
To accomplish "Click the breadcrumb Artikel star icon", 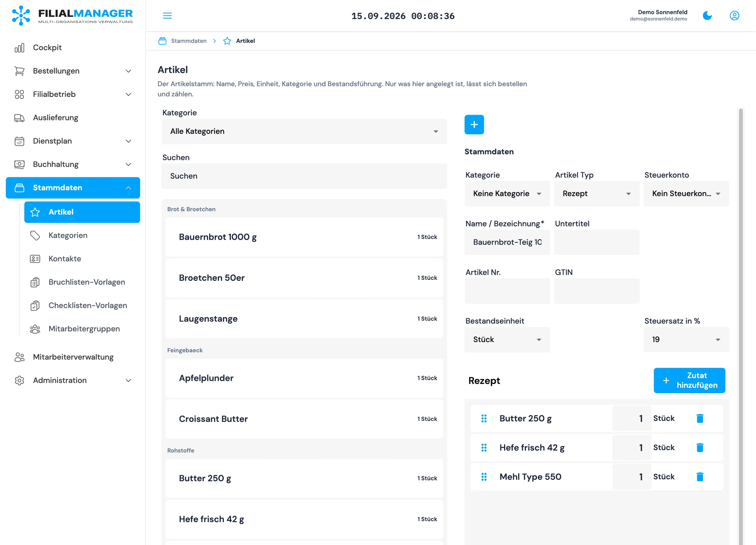I will (x=227, y=41).
